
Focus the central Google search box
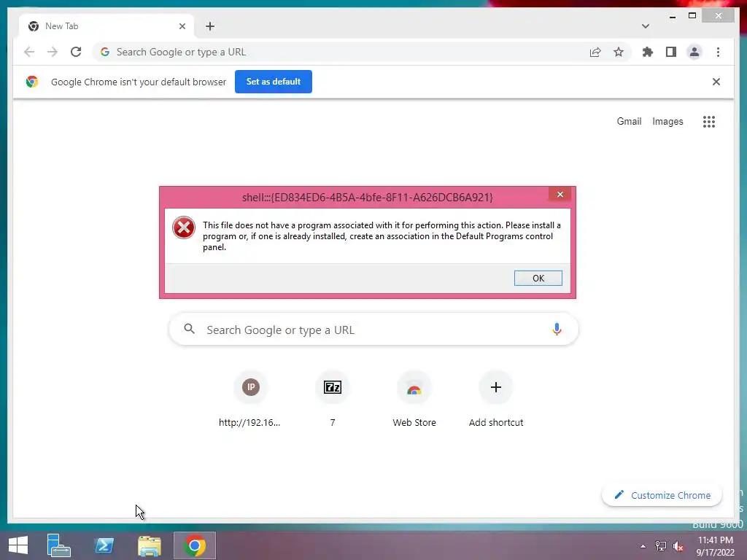click(x=373, y=329)
